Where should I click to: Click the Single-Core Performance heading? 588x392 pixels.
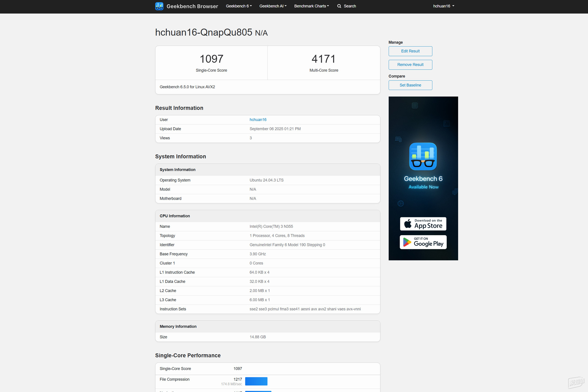(x=188, y=356)
